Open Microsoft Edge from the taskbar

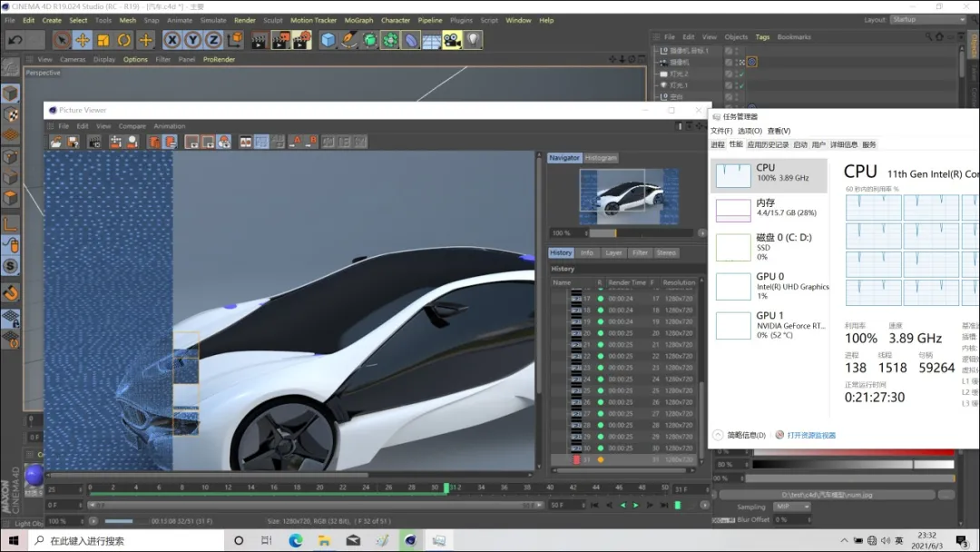296,540
